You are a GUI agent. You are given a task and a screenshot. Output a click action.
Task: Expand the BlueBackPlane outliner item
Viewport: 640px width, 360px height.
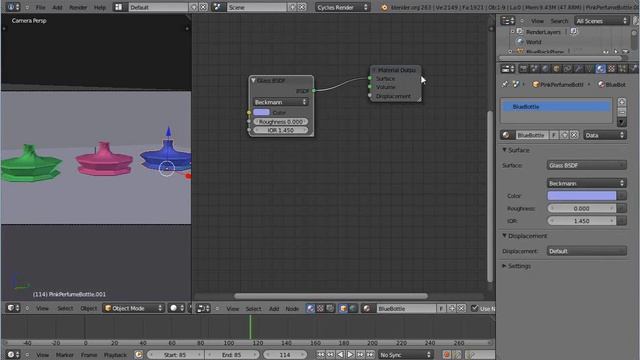(510, 52)
